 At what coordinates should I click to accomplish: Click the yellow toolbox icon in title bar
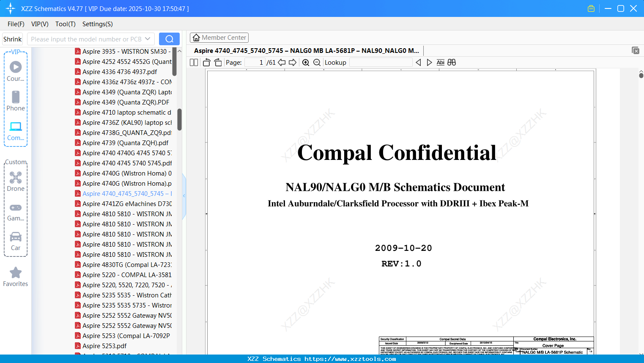[x=591, y=8]
